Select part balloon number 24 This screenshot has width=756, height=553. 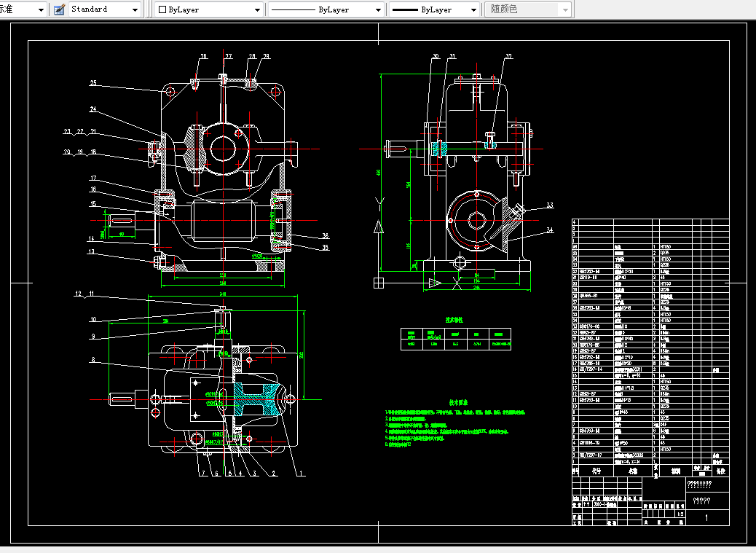(93, 109)
